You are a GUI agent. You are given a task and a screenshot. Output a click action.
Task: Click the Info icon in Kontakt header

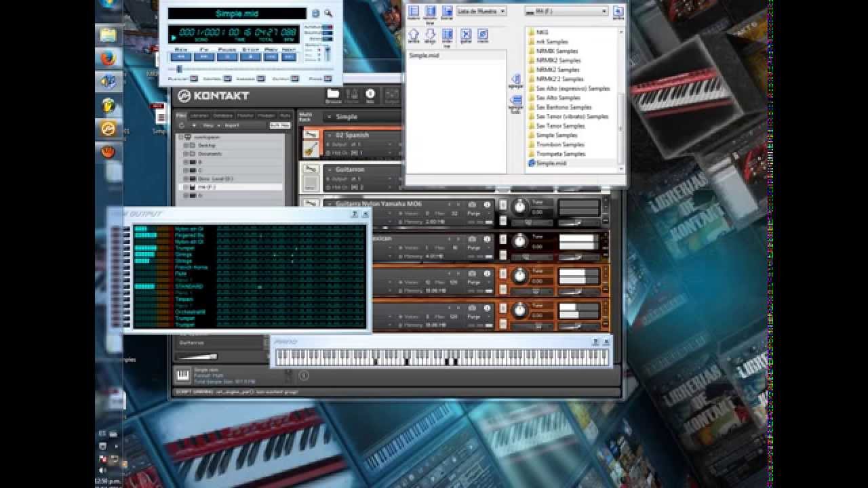[370, 96]
